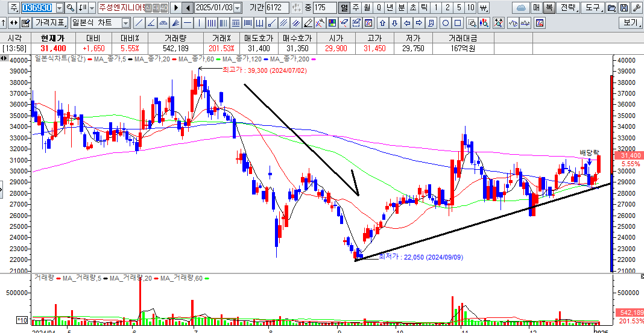Click the stock search magnifier icon
The image size is (644, 333).
pos(71,8)
